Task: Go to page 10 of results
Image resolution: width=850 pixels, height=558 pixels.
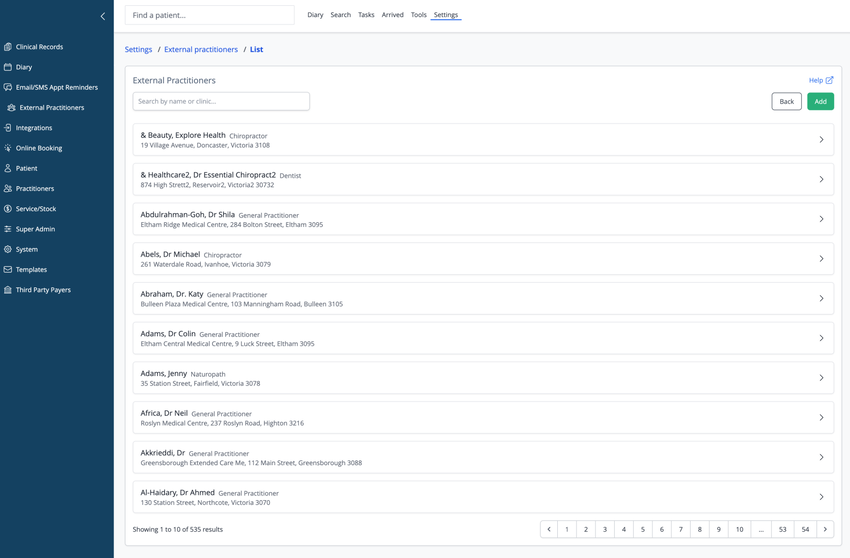Action: (739, 529)
